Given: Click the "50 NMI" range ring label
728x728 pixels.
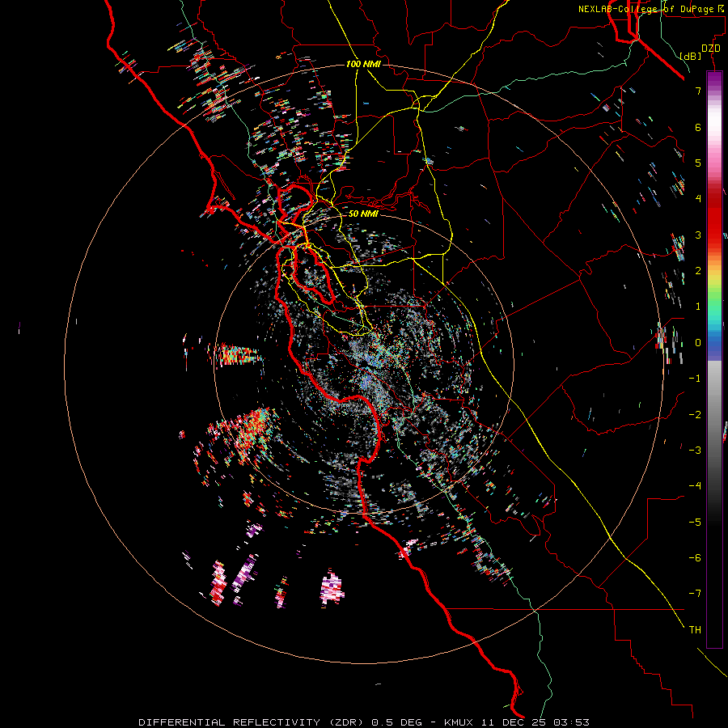Looking at the screenshot, I should pos(363,214).
